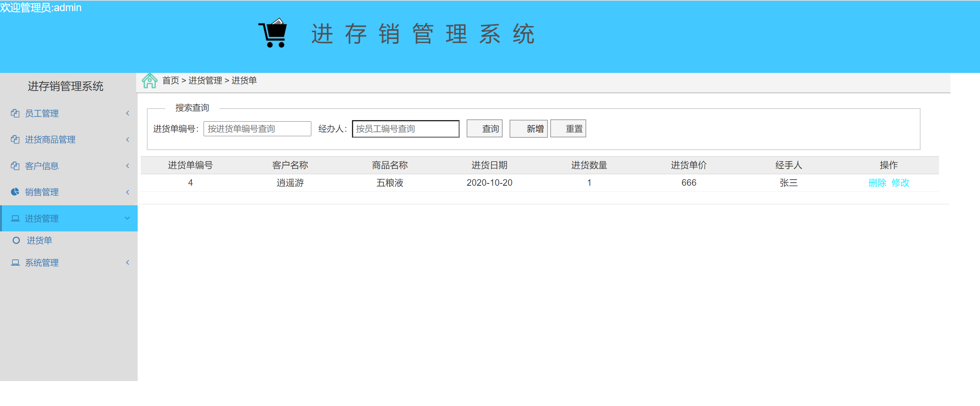Image resolution: width=980 pixels, height=406 pixels.
Task: Click 首页 in the breadcrumb
Action: (x=171, y=80)
